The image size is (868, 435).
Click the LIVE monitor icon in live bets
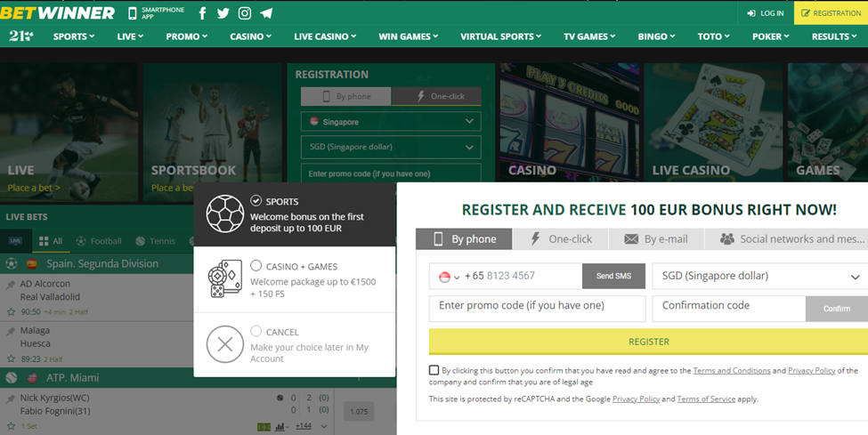[15, 241]
